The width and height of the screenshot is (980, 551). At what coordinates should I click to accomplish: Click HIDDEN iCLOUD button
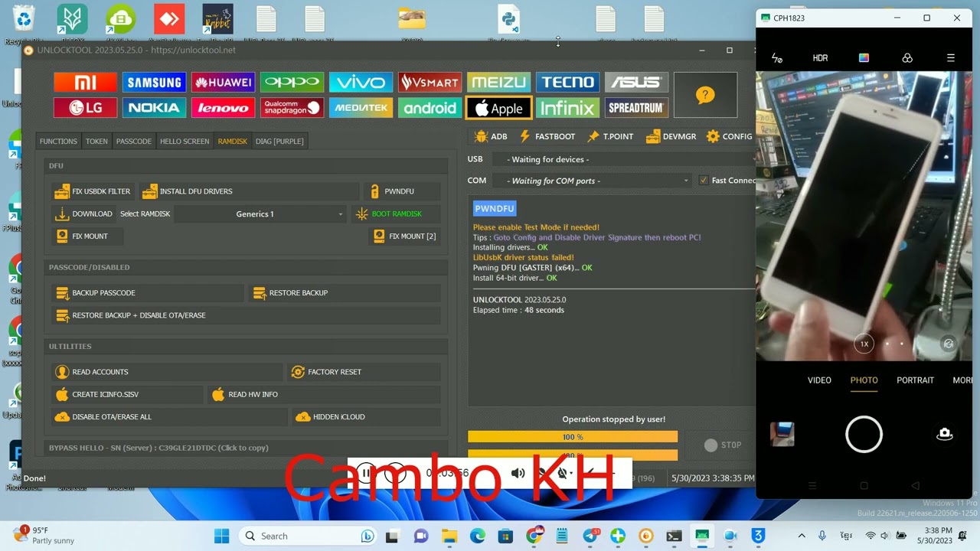[x=367, y=417]
